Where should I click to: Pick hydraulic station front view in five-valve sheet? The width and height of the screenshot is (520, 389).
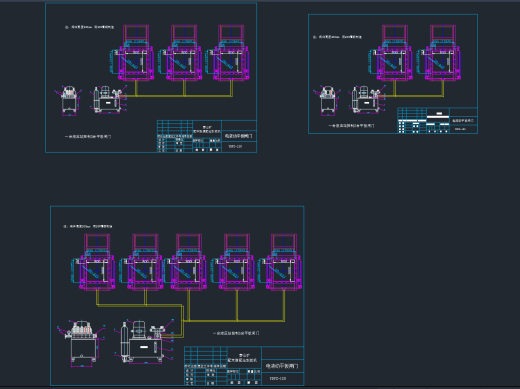pos(144,342)
